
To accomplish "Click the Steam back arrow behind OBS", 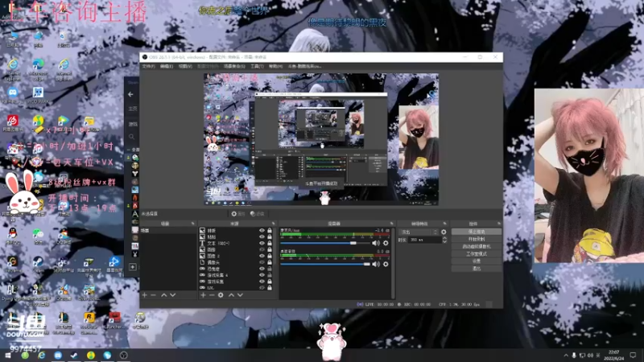I will point(130,94).
